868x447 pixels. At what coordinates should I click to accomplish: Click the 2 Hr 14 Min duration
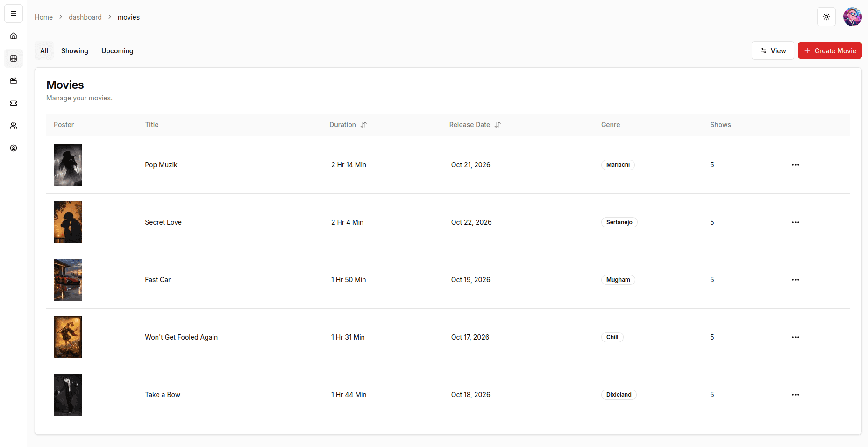click(349, 165)
